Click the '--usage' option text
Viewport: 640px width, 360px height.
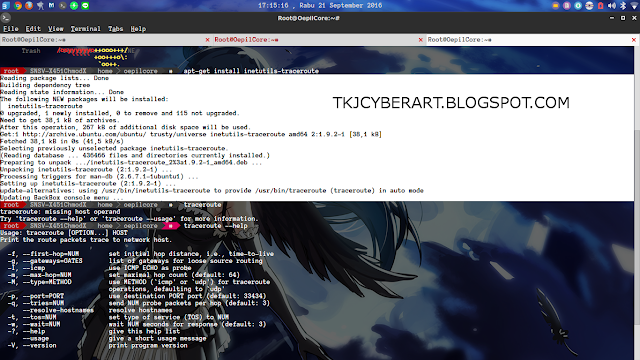click(36, 338)
